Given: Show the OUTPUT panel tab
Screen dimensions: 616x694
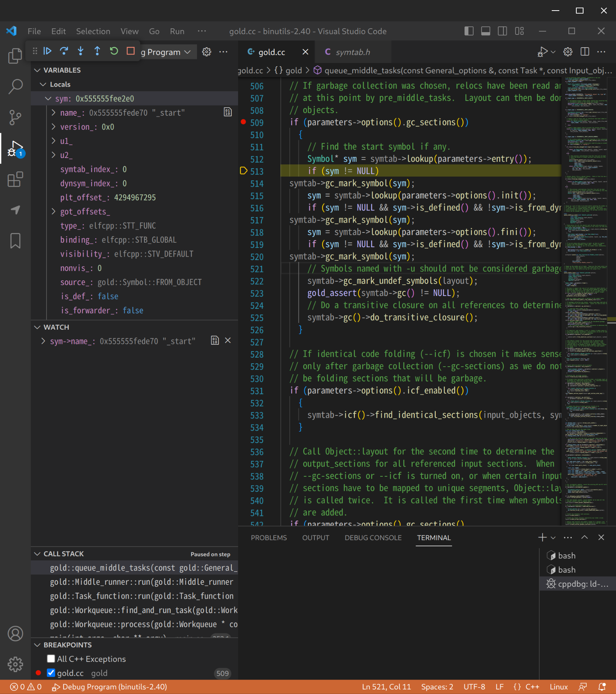Looking at the screenshot, I should coord(316,538).
